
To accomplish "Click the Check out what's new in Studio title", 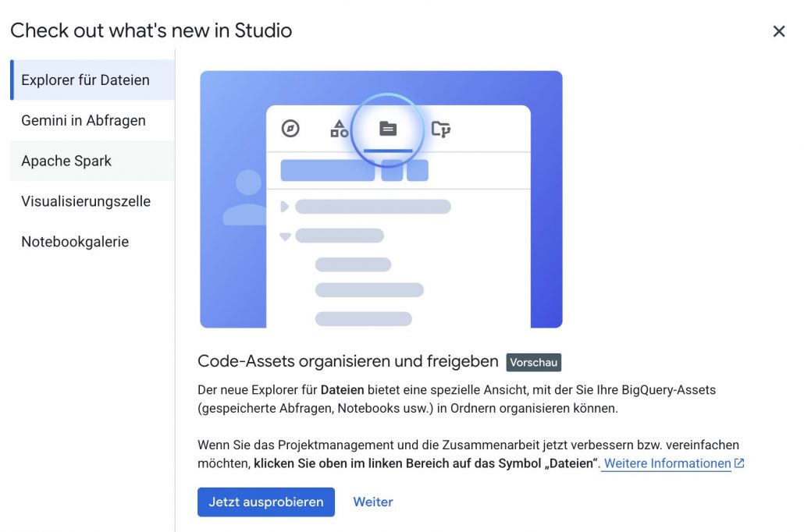I will [151, 31].
